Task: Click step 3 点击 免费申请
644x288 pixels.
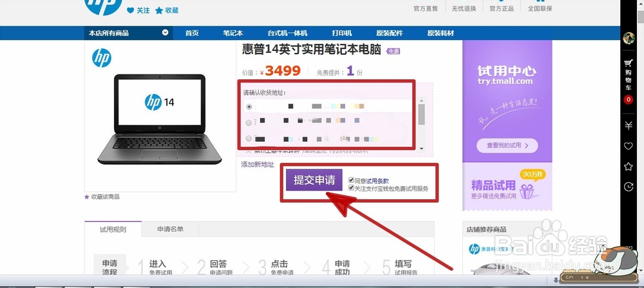Action: tap(276, 267)
